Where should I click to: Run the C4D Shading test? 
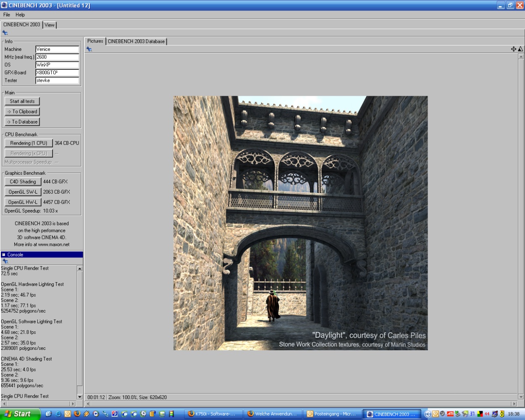point(23,182)
